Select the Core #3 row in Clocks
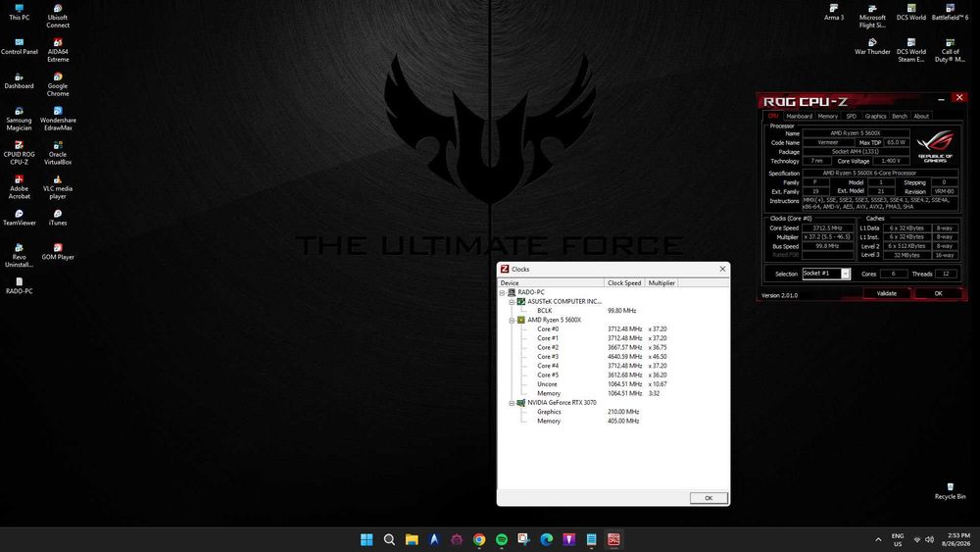 click(613, 357)
